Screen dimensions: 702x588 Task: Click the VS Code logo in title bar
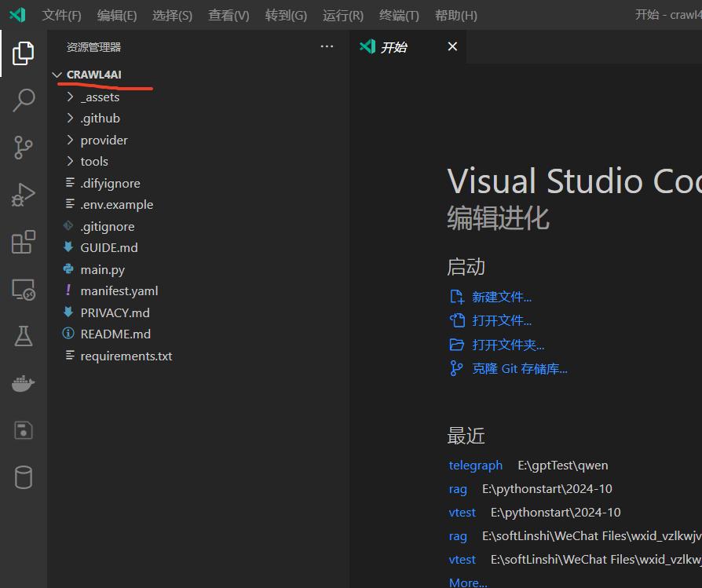[x=17, y=15]
